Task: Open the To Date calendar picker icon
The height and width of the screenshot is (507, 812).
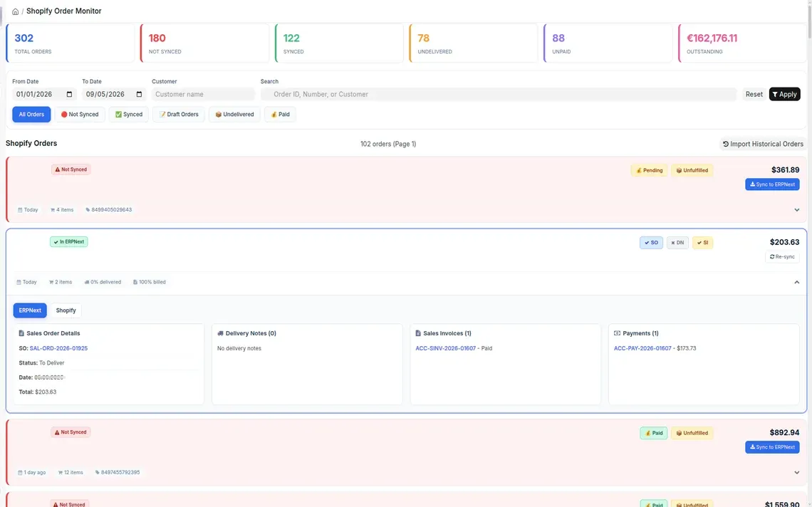Action: coord(139,94)
